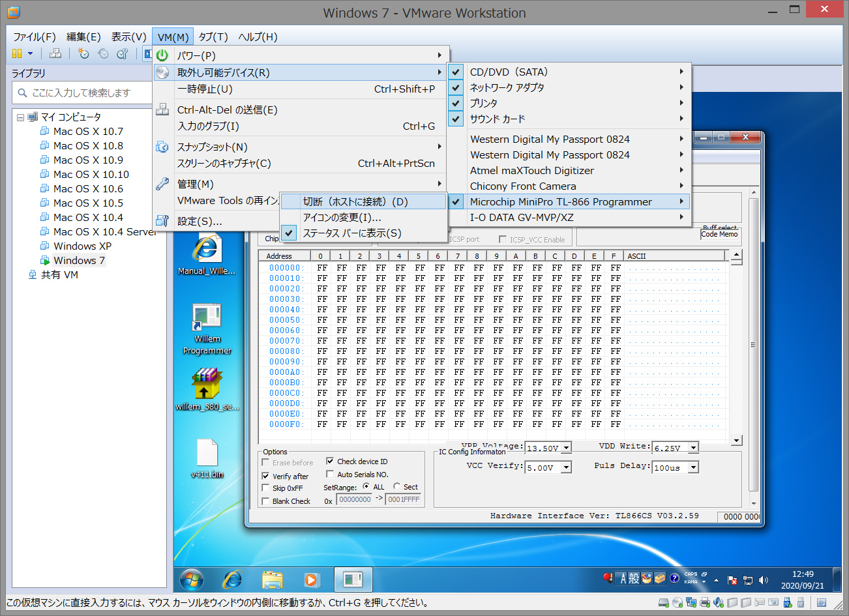The image size is (849, 616).
Task: Select the Willem Programmer desktop shortcut
Action: tap(207, 329)
